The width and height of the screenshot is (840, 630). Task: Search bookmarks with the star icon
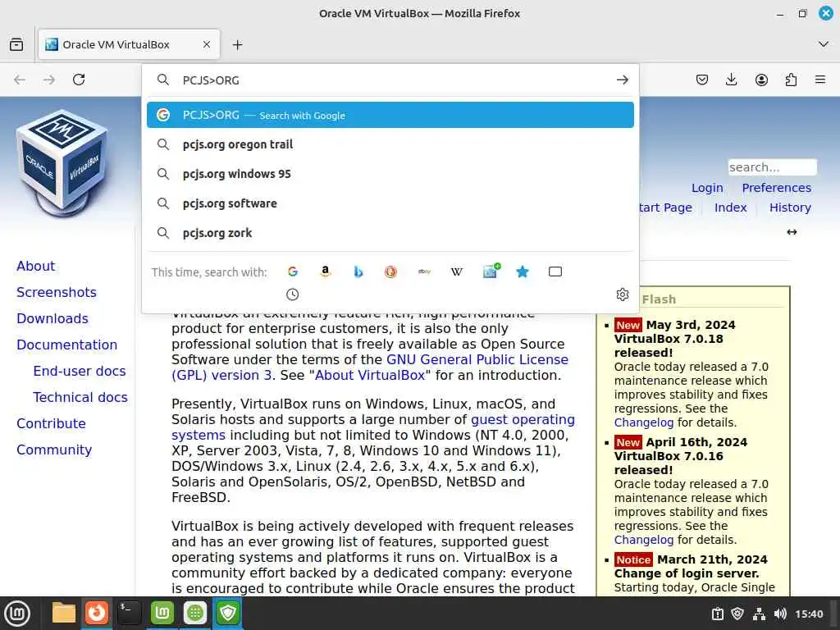pos(523,272)
